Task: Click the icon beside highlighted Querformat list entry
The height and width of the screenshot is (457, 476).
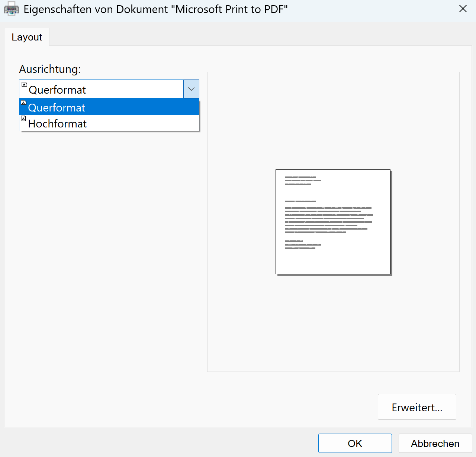Action: 23,103
